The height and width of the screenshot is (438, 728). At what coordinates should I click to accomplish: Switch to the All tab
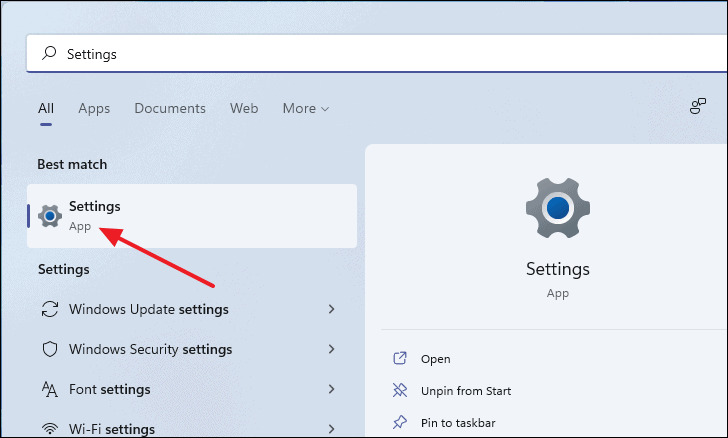coord(46,108)
